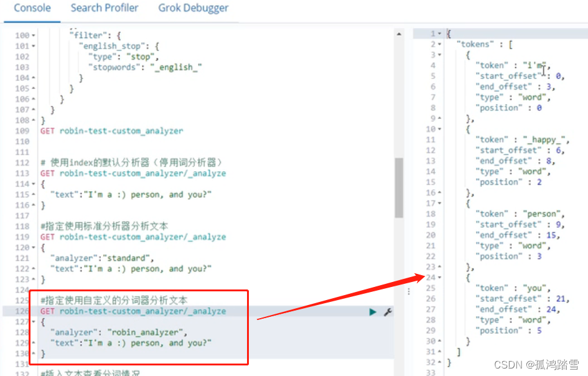Open the wrench request options menu

388,312
